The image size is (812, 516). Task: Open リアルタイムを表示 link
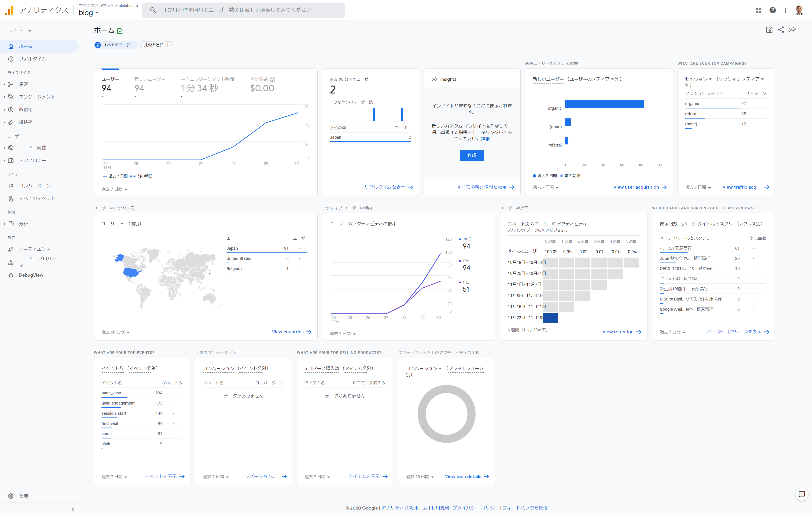(388, 187)
